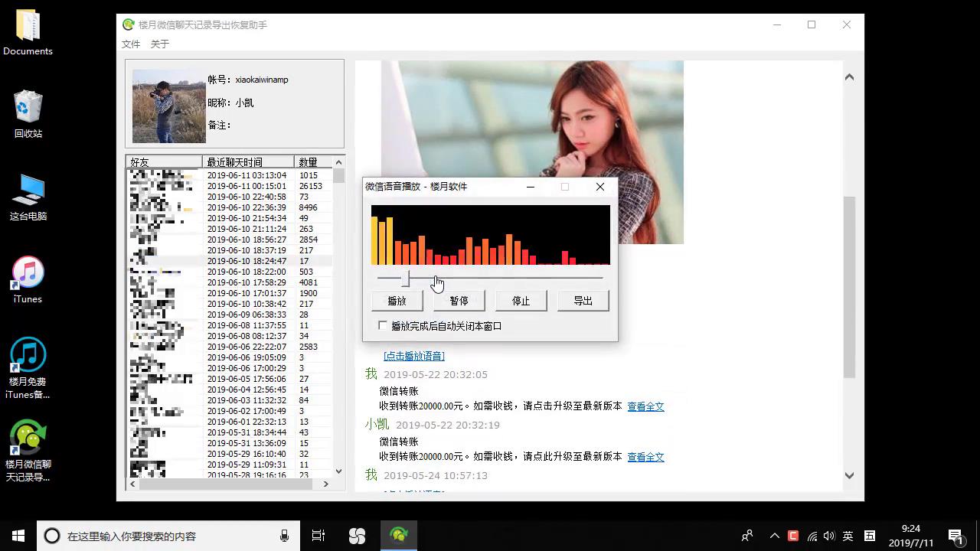Click friend list scroll left arrow

[132, 484]
